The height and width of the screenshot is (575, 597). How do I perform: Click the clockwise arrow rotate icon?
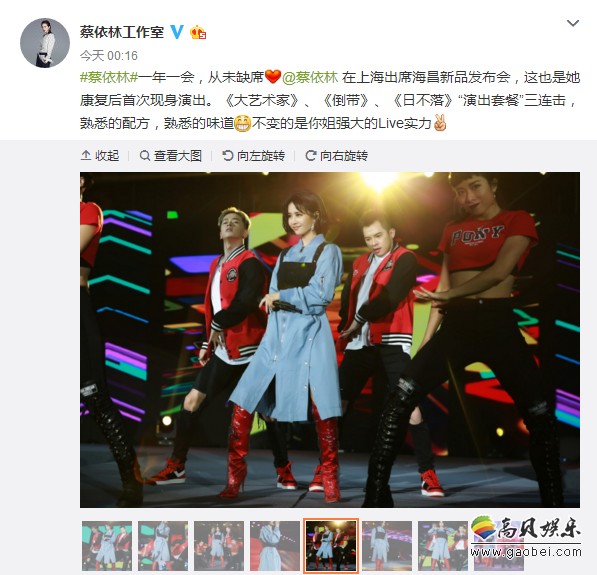(311, 156)
